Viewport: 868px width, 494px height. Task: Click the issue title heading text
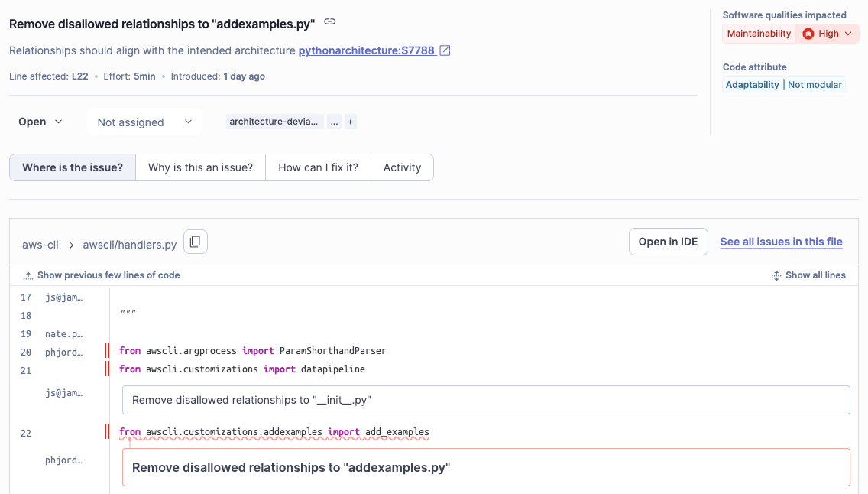click(x=162, y=24)
